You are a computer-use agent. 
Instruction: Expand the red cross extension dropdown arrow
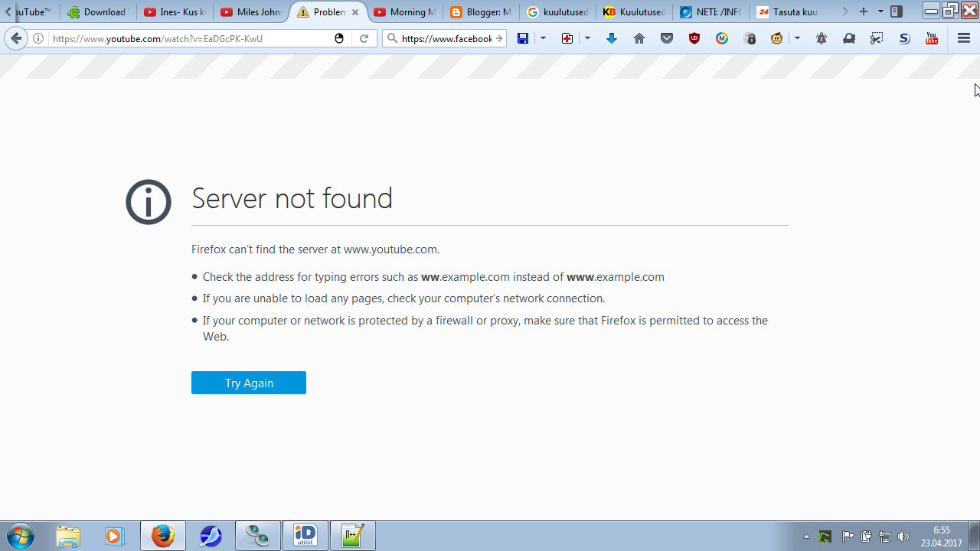(587, 38)
